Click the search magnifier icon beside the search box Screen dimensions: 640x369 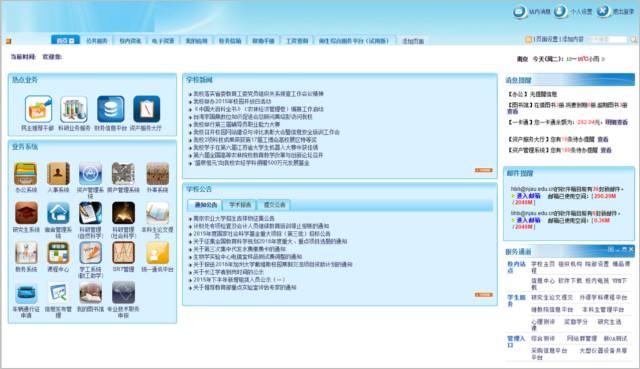[633, 39]
